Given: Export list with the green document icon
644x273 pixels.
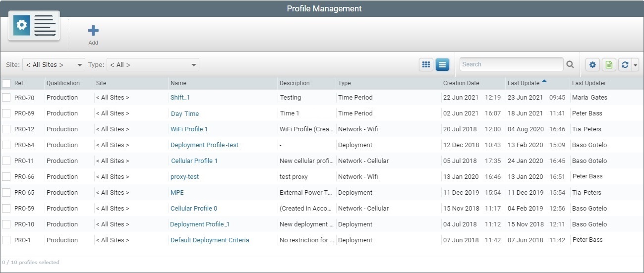Looking at the screenshot, I should pyautogui.click(x=609, y=64).
